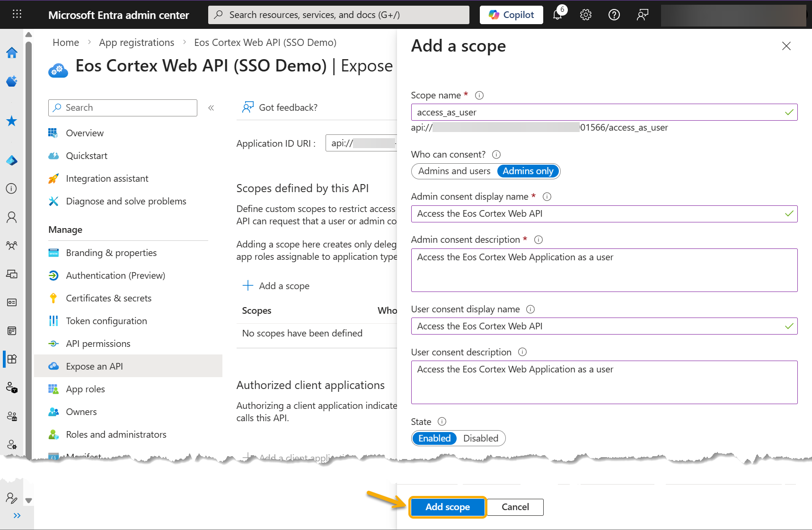Screen dimensions: 812x530
Task: Click the API permissions icon
Action: coord(53,344)
